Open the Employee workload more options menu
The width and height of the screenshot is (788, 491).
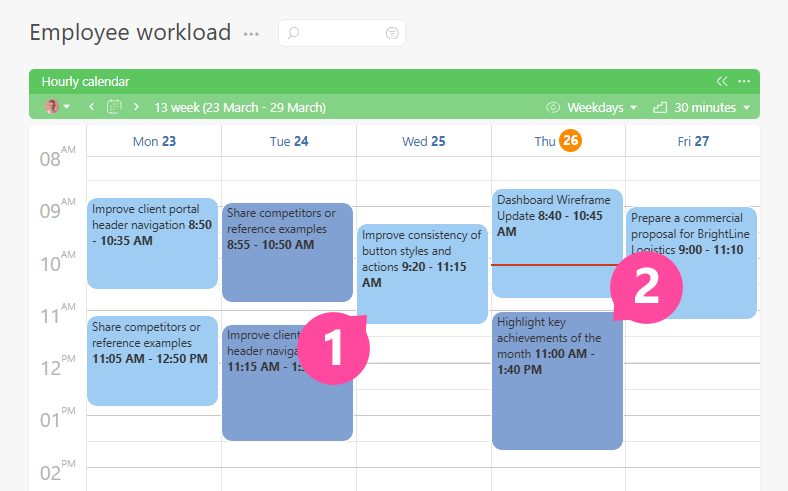(251, 34)
